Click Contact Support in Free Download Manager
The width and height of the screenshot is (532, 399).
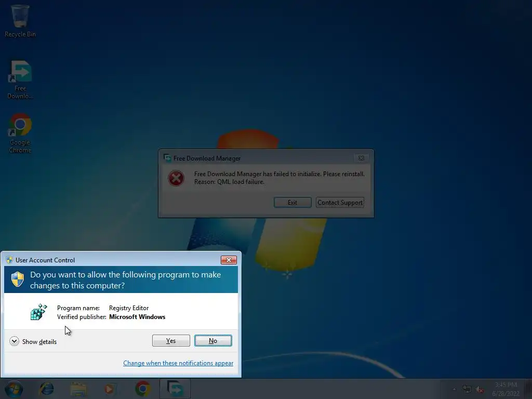(340, 203)
